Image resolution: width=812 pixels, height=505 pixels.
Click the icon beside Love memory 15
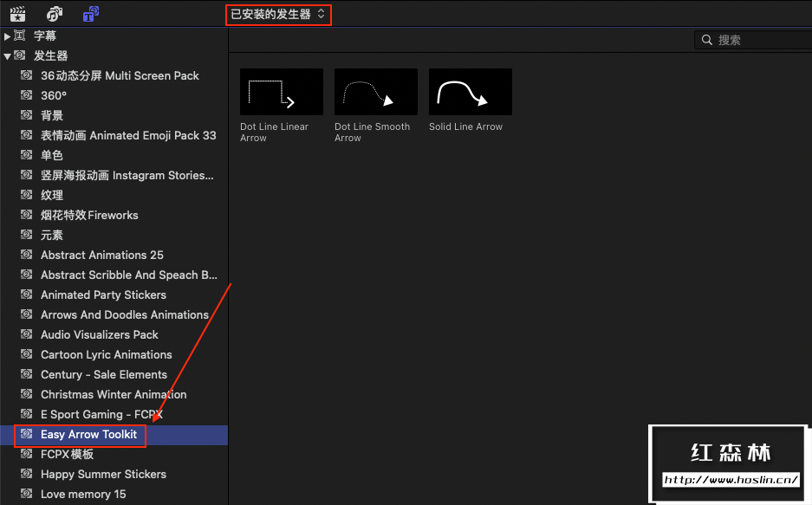point(26,493)
